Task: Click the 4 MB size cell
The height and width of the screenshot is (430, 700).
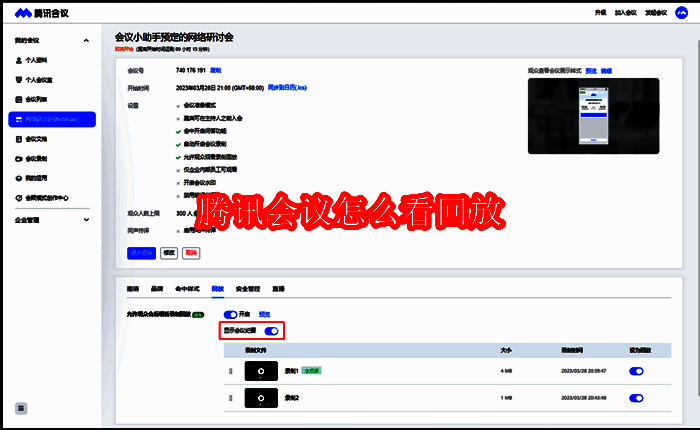Action: coord(506,371)
